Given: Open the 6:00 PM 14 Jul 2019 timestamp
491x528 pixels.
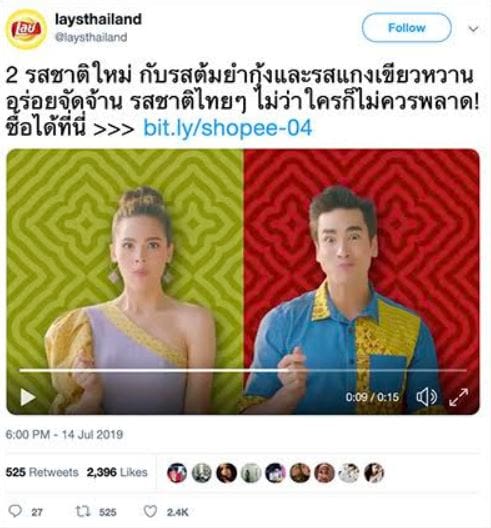Looking at the screenshot, I should pyautogui.click(x=64, y=434).
